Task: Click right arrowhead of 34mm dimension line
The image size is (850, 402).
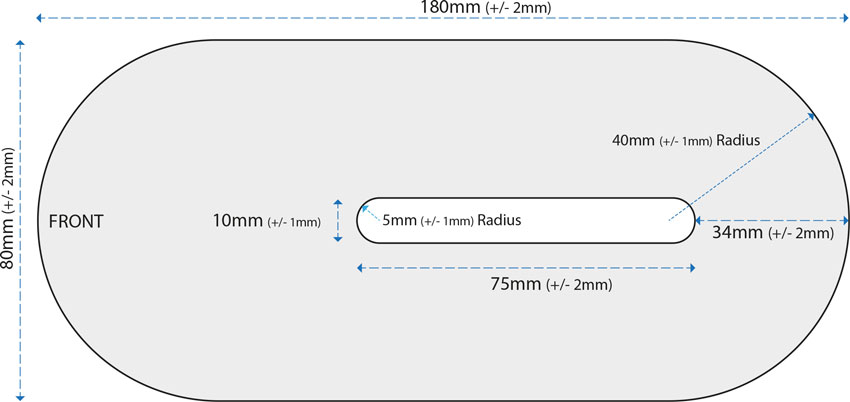Action: coord(844,220)
